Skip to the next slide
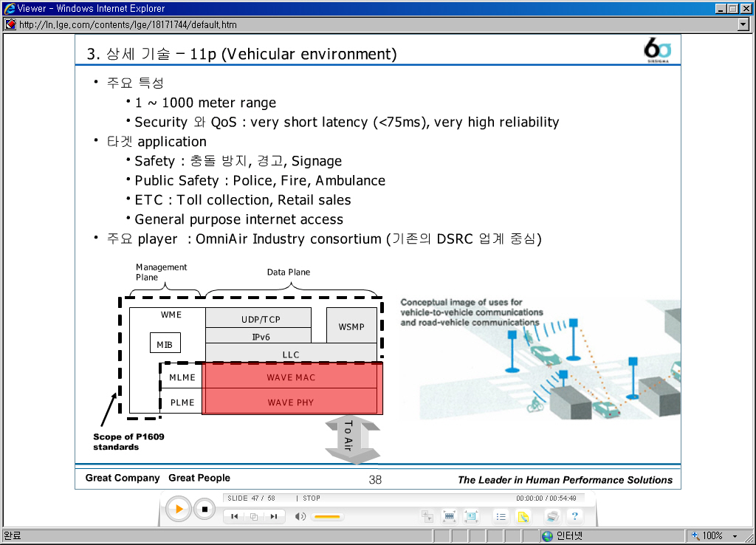The height and width of the screenshot is (545, 756). click(274, 516)
